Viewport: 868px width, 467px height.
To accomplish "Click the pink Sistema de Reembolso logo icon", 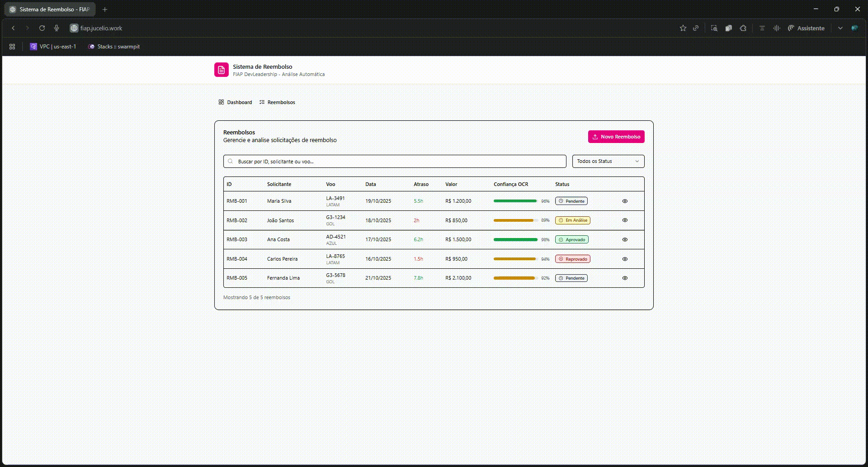I will pyautogui.click(x=221, y=70).
